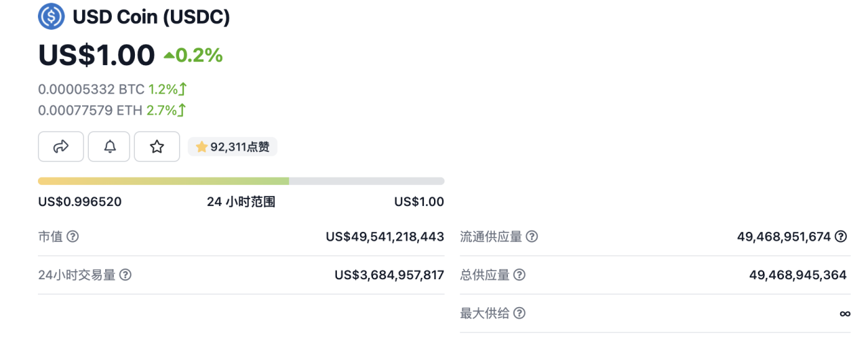Show help tooltip next to 总供应量

519,275
